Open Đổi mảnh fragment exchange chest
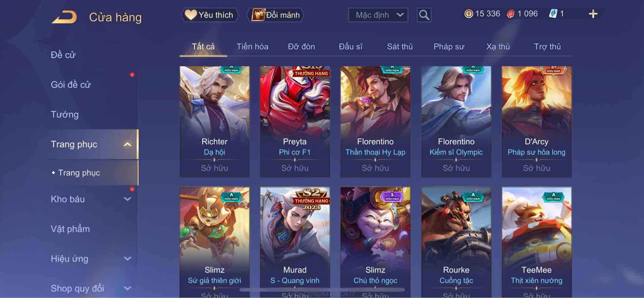 [275, 15]
